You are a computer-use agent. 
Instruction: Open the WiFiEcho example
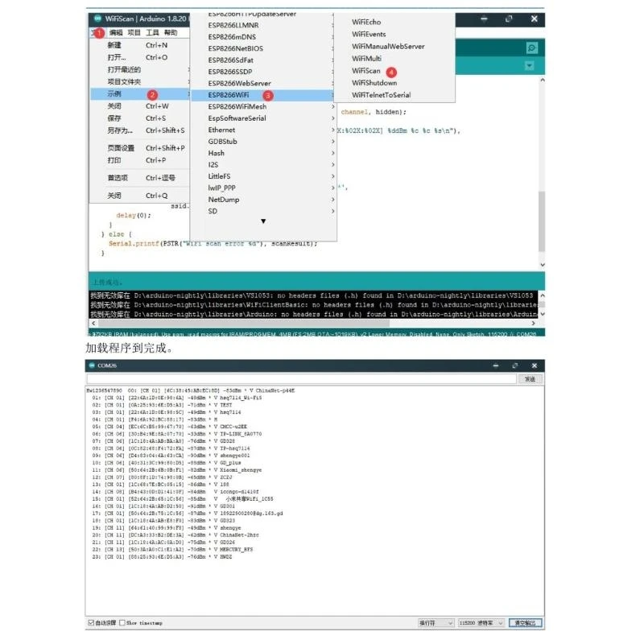click(394, 23)
